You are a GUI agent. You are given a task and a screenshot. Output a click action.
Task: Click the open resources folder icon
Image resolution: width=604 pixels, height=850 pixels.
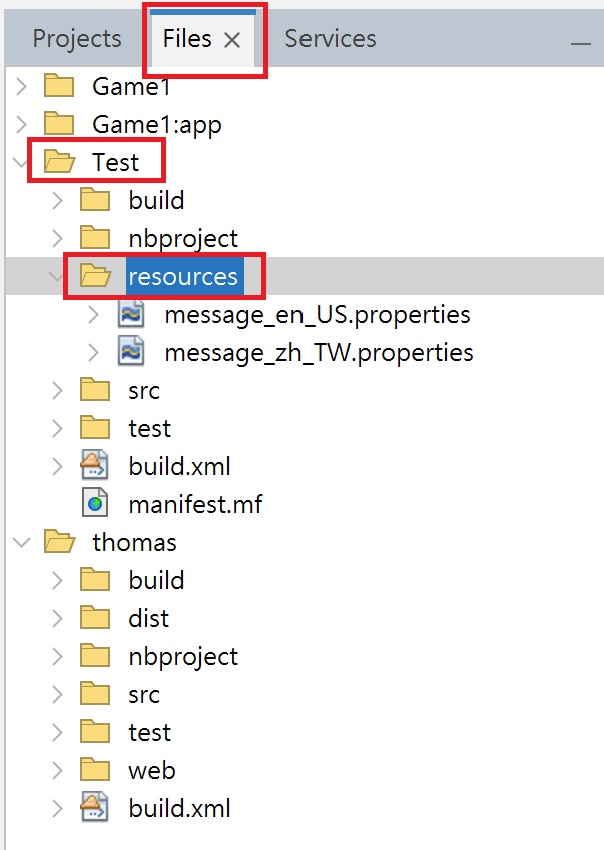click(x=95, y=276)
